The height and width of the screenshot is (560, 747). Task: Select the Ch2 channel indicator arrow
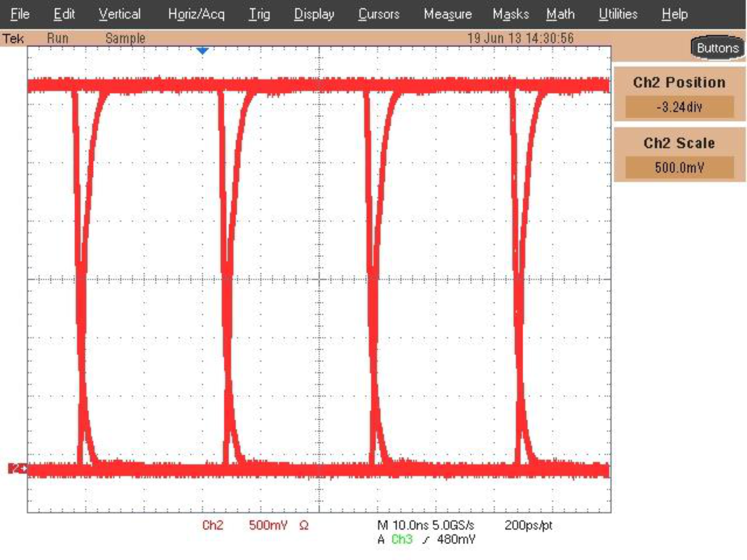[17, 469]
